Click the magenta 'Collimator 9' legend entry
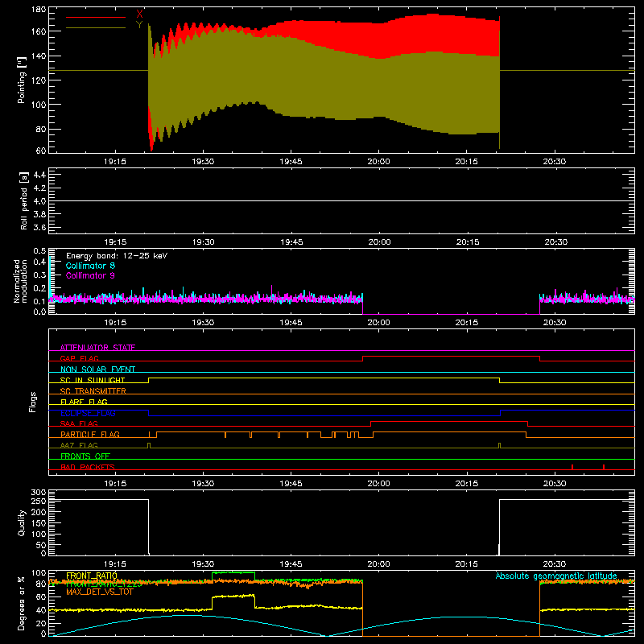 pyautogui.click(x=90, y=275)
